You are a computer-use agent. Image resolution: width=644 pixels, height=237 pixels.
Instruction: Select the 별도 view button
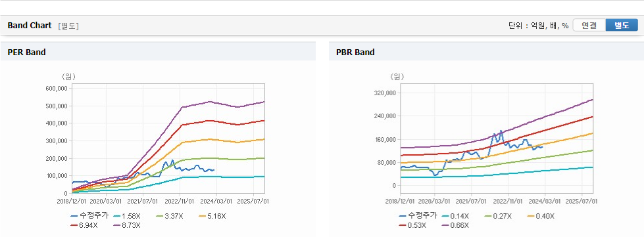coord(622,26)
